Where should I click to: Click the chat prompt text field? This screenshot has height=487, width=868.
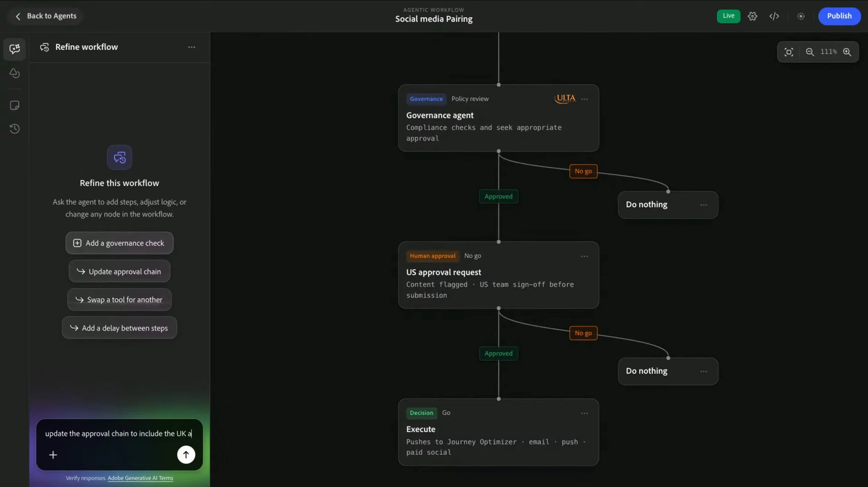point(118,434)
